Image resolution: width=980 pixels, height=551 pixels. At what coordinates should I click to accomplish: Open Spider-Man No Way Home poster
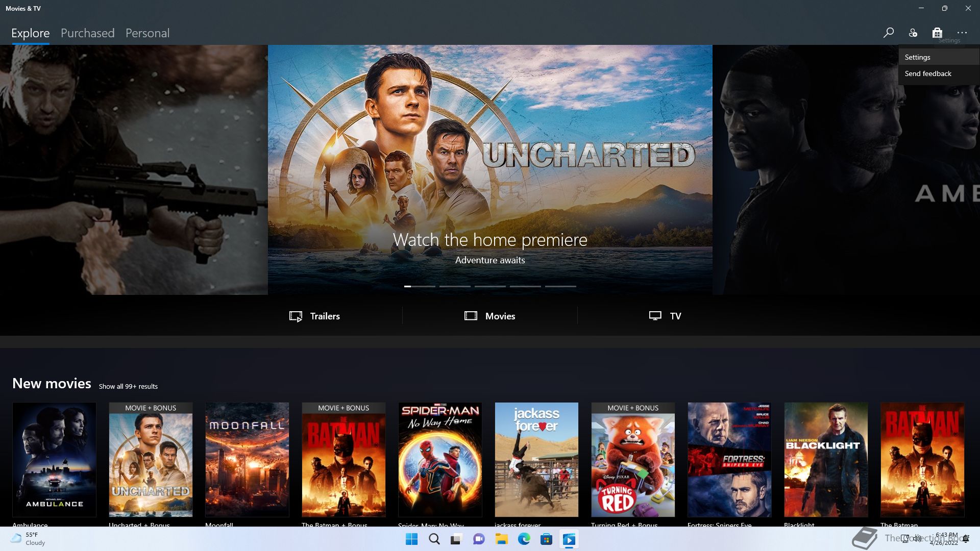click(x=440, y=460)
